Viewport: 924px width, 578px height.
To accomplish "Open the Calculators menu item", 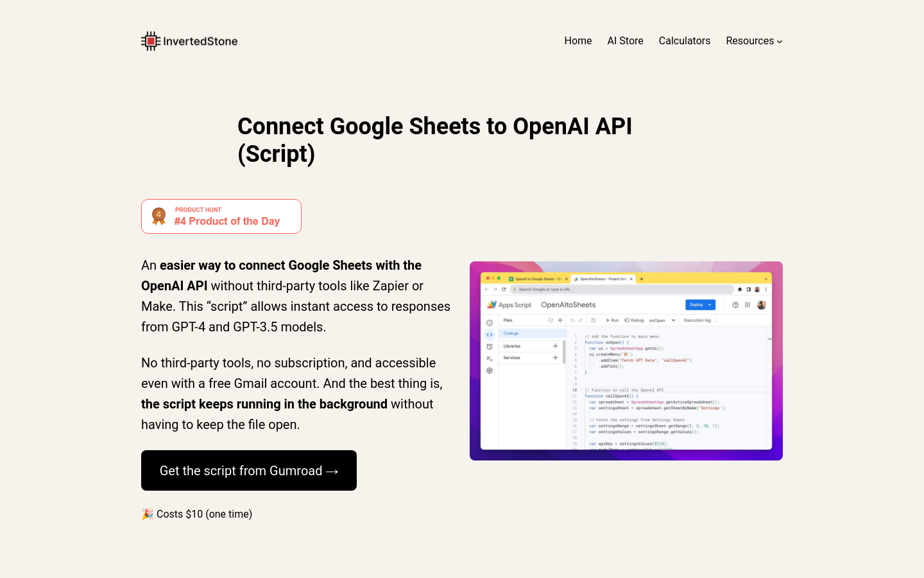I will pyautogui.click(x=685, y=41).
